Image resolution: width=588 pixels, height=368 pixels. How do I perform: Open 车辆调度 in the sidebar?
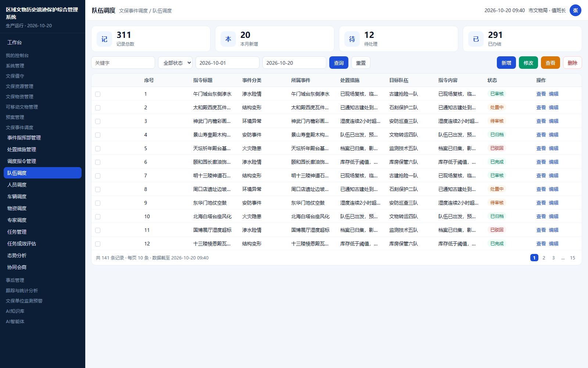[x=43, y=197]
